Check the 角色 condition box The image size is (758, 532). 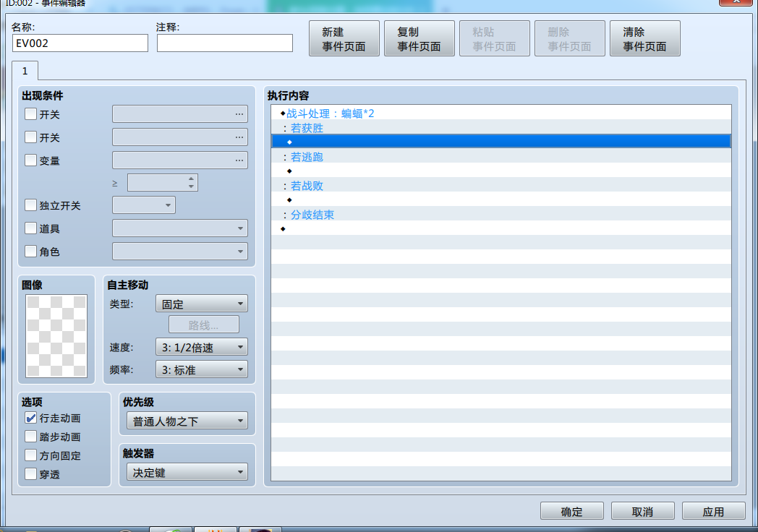click(x=30, y=252)
